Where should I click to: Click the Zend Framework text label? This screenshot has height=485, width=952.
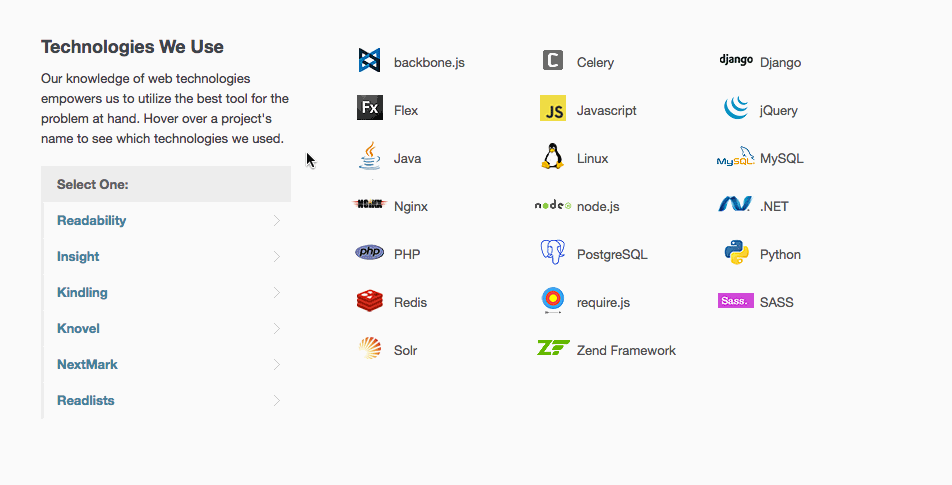(x=626, y=350)
